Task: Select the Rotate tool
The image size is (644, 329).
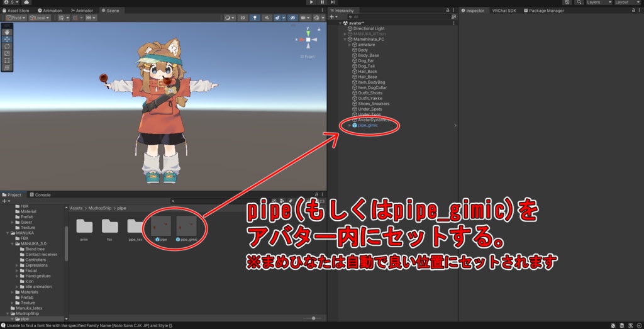Action: 7,47
